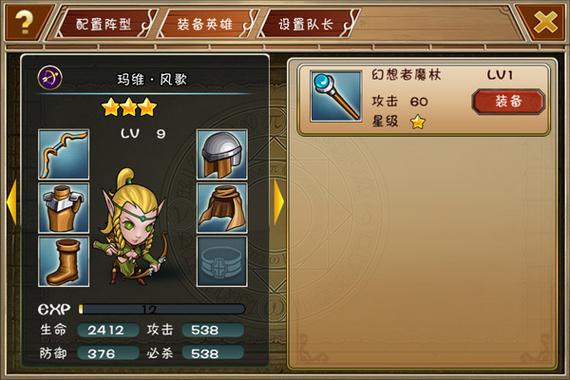Select the brown boots equipment slot
Image resolution: width=570 pixels, height=380 pixels.
click(64, 261)
